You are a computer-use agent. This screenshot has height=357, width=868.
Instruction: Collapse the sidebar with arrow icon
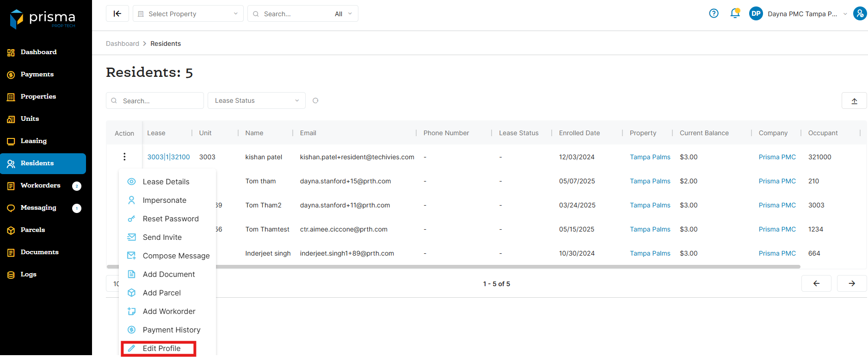coord(117,14)
